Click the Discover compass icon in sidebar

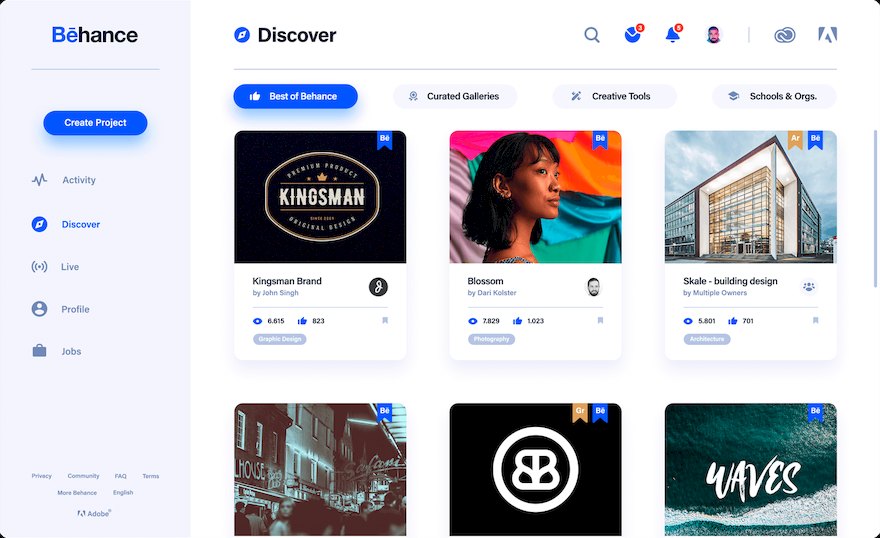coord(39,224)
